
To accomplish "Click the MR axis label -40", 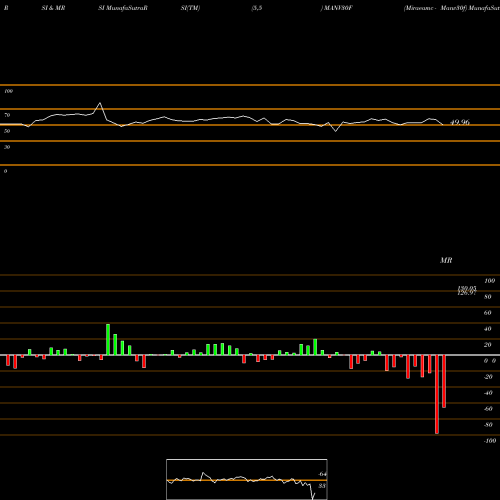I will pos(488,393).
